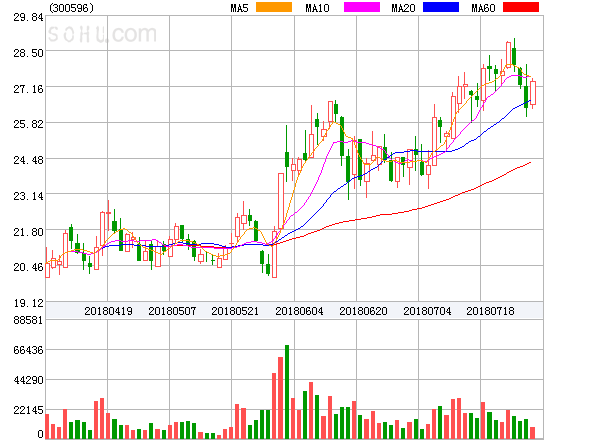This screenshot has height=440, width=600.
Task: Click the 24.48 price axis label
Action: (x=28, y=160)
